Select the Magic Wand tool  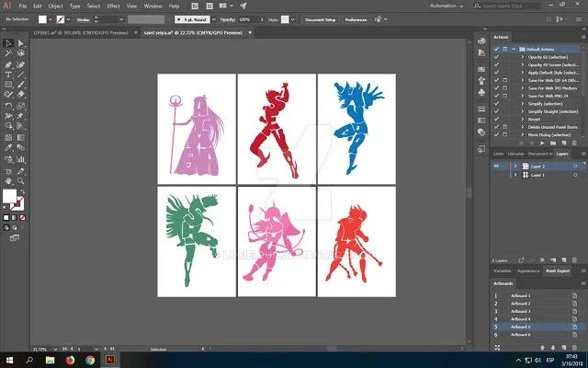[x=8, y=53]
